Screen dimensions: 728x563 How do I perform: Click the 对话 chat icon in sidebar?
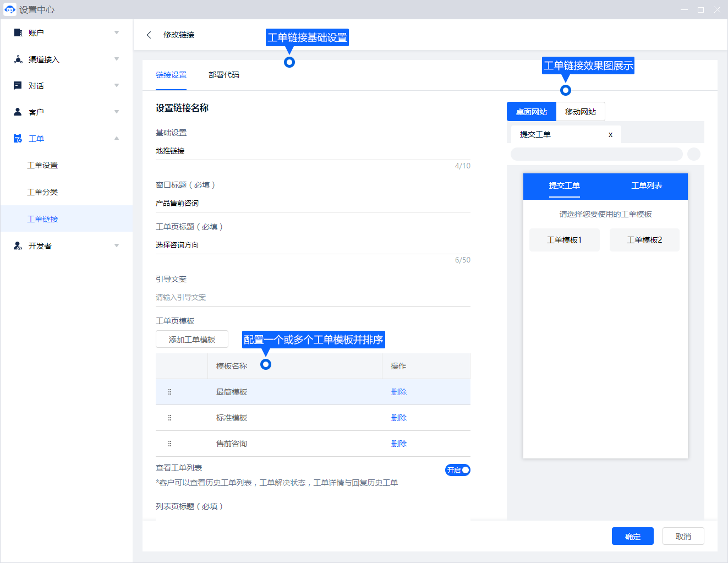coord(18,85)
